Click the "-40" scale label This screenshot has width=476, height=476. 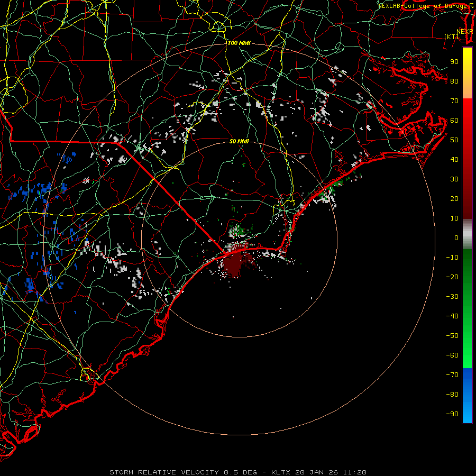coord(452,316)
